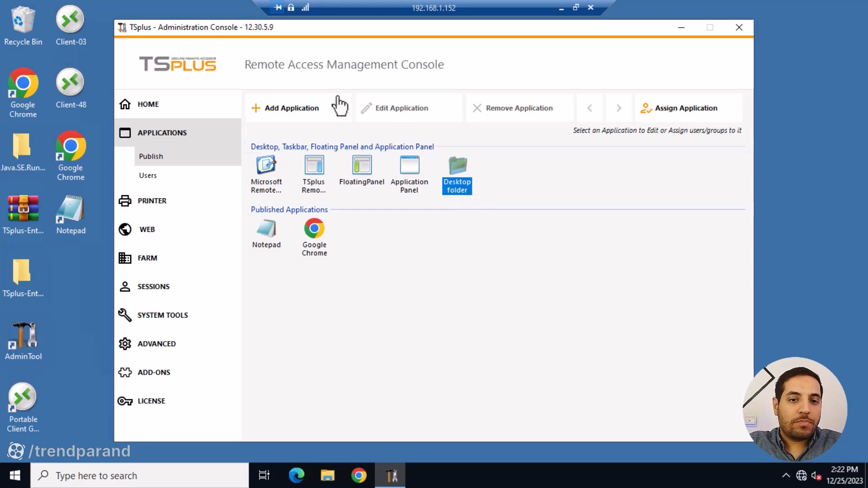
Task: Select the Users submenu item
Action: click(x=188, y=175)
